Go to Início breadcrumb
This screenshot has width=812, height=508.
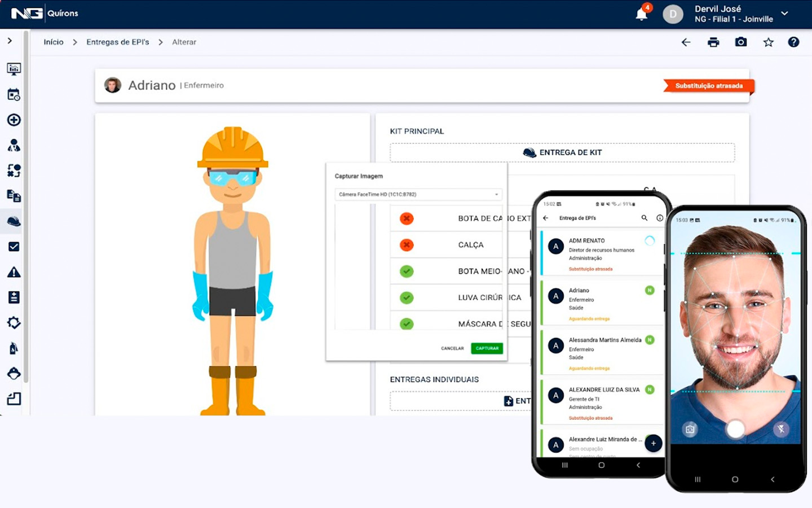(54, 42)
